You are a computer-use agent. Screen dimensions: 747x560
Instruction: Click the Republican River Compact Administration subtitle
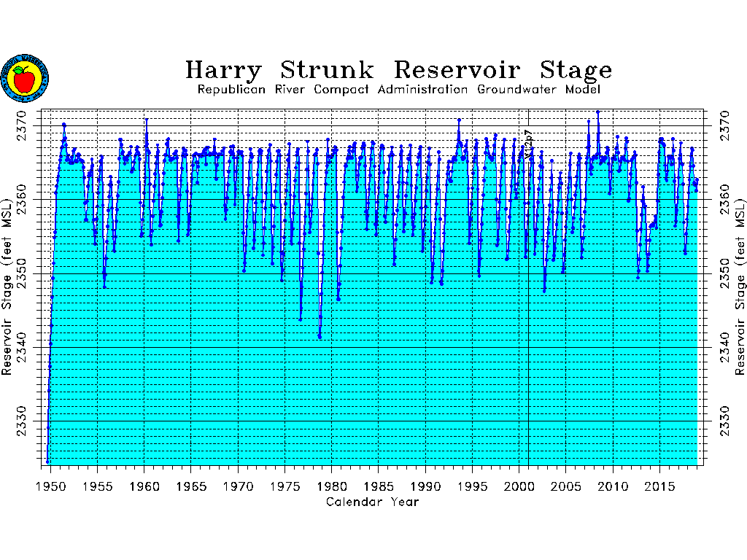click(398, 90)
